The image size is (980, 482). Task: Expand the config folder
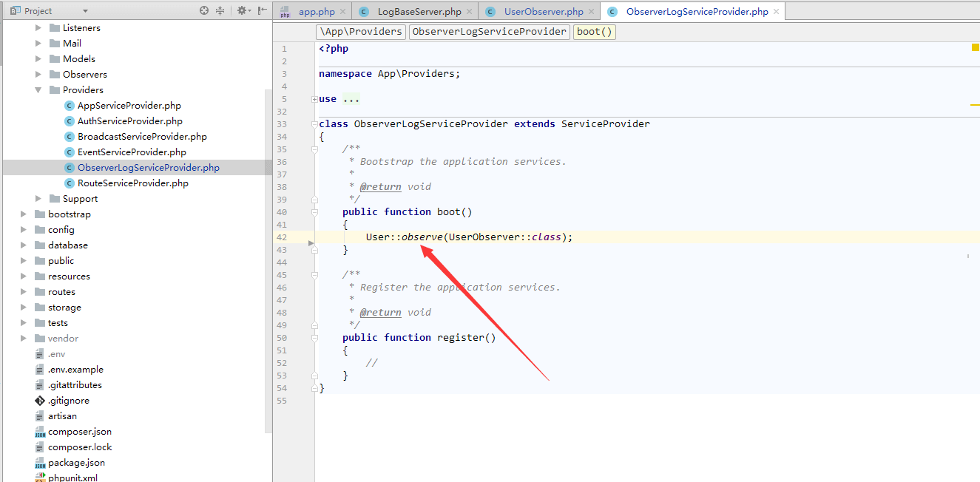coord(24,229)
